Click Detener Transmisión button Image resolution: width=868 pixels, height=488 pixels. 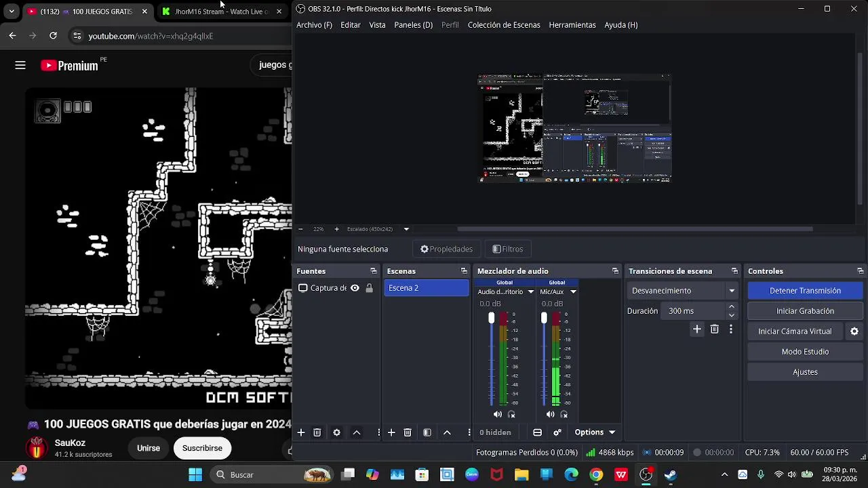point(805,291)
